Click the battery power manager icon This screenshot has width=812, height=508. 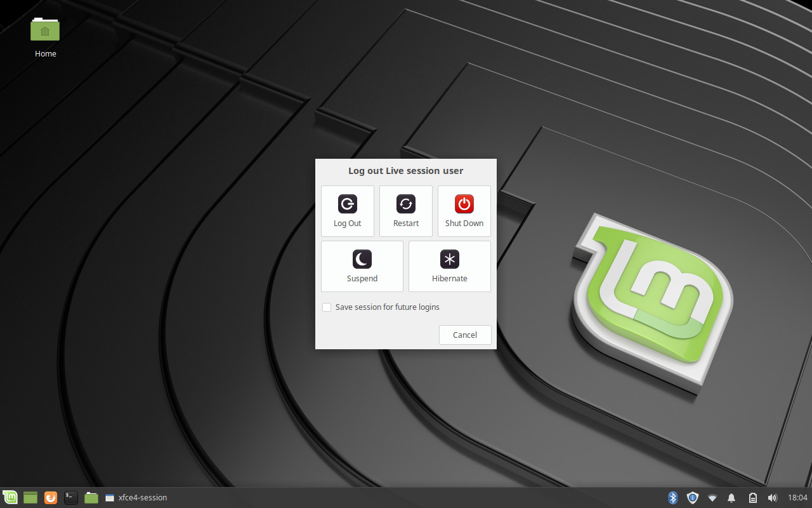point(752,498)
